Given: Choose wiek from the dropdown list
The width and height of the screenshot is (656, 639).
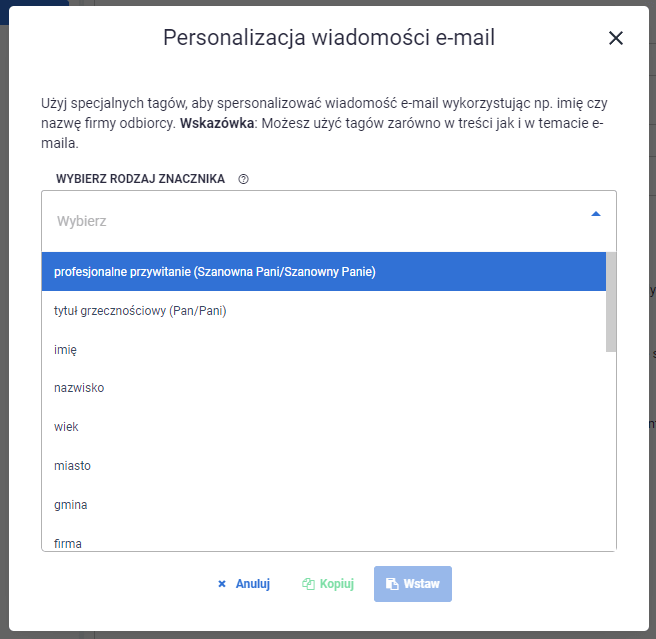Looking at the screenshot, I should [x=324, y=427].
